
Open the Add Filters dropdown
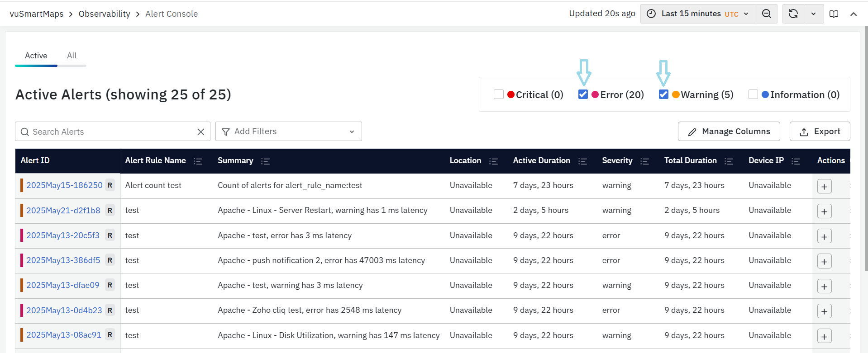288,132
